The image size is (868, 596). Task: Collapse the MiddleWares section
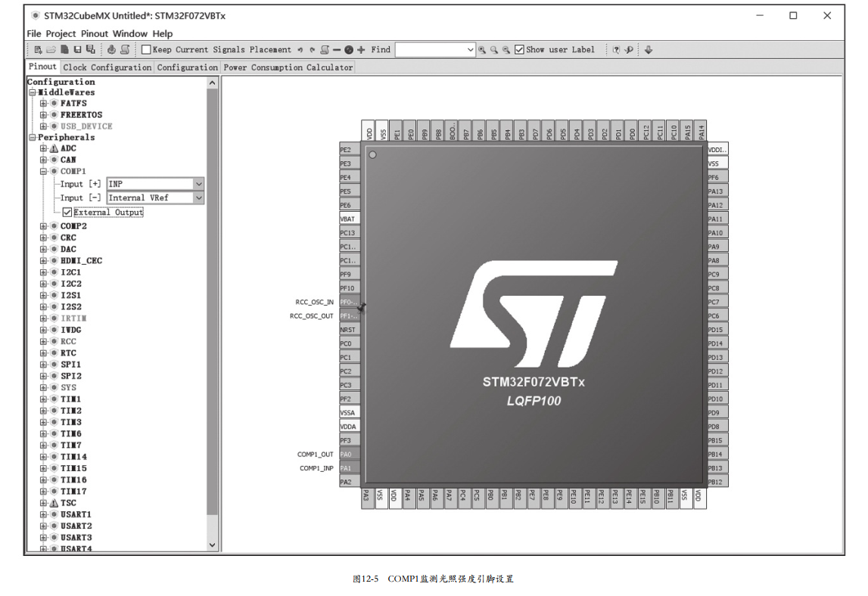[32, 92]
